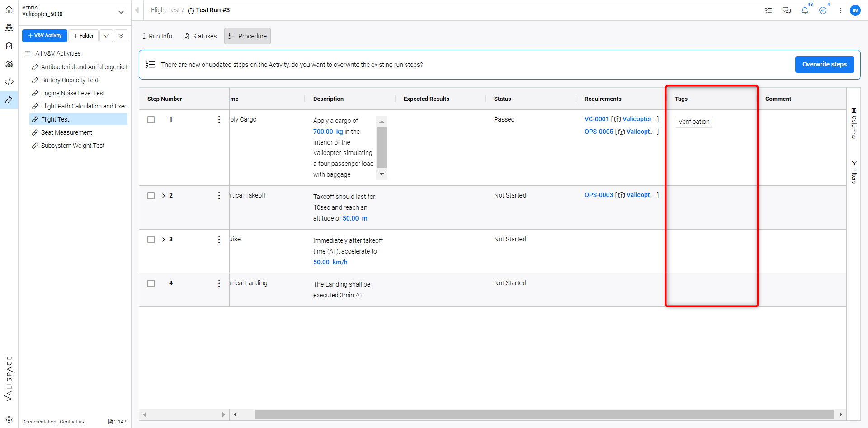Switch to the Statuses tab
The height and width of the screenshot is (428, 868).
pyautogui.click(x=200, y=36)
